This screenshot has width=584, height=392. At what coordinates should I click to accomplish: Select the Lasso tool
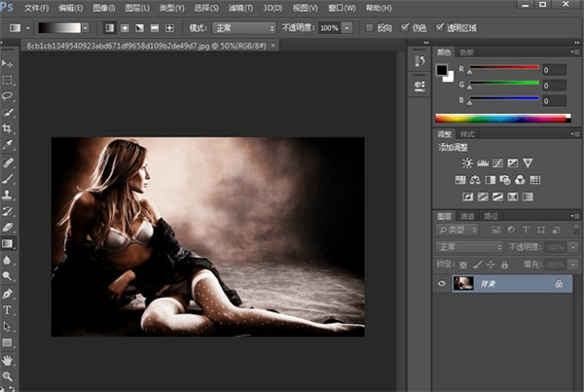pyautogui.click(x=8, y=95)
